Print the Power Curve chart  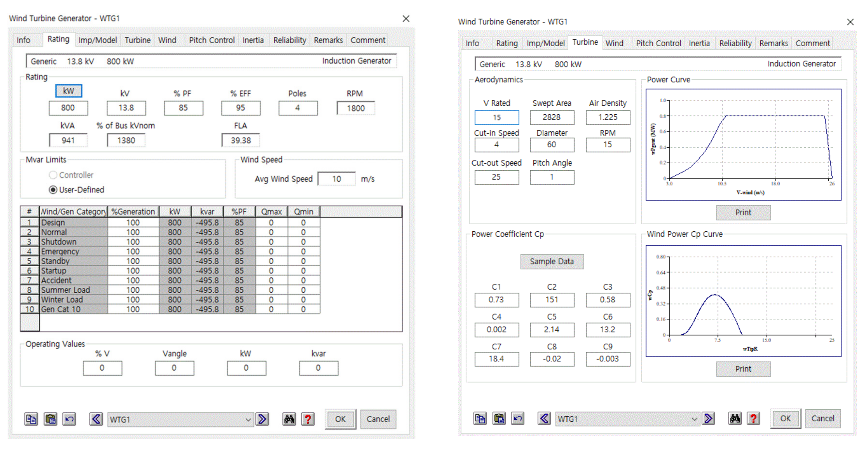[743, 212]
